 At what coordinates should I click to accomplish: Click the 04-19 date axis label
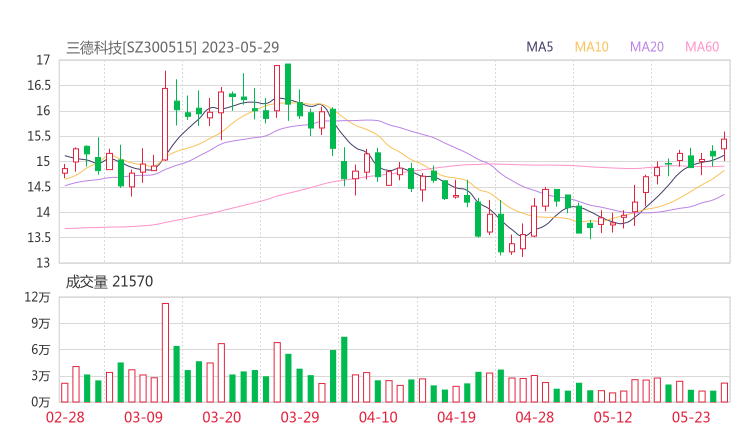[x=456, y=417]
